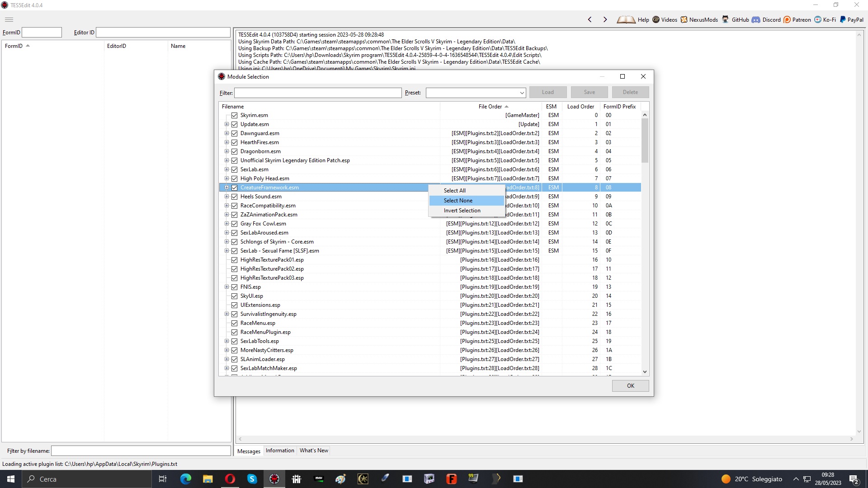Switch to Messages tab
This screenshot has width=868, height=488.
coord(249,451)
